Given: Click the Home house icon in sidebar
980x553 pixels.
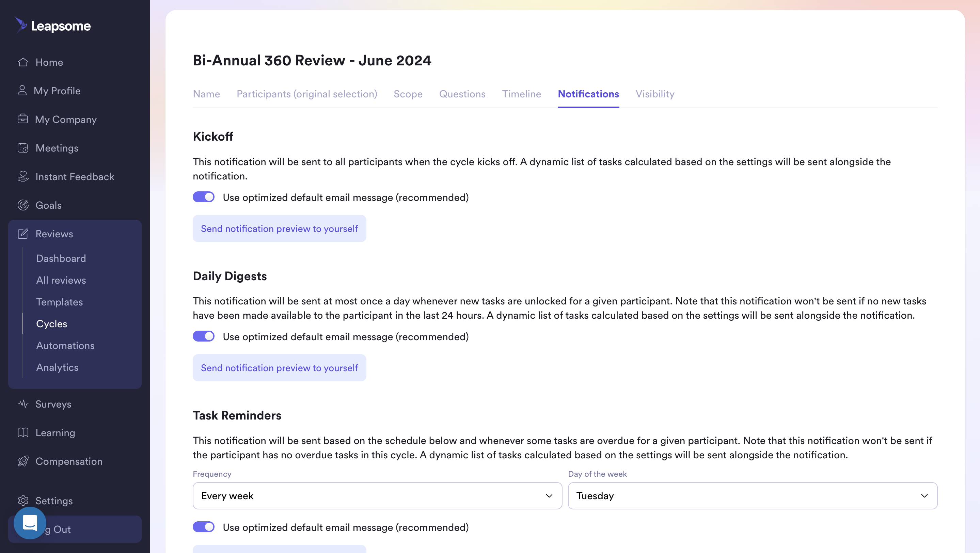Looking at the screenshot, I should coord(23,62).
